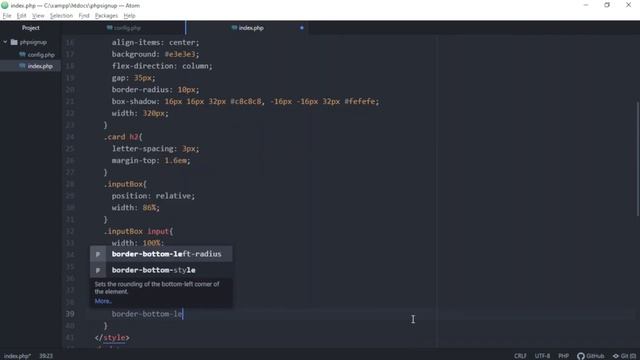Switch to the index.php editor tab
This screenshot has height=360, width=640.
tap(247, 28)
